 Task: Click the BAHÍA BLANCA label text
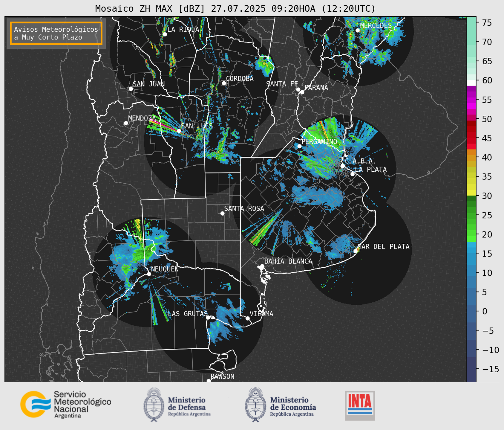[x=288, y=261]
